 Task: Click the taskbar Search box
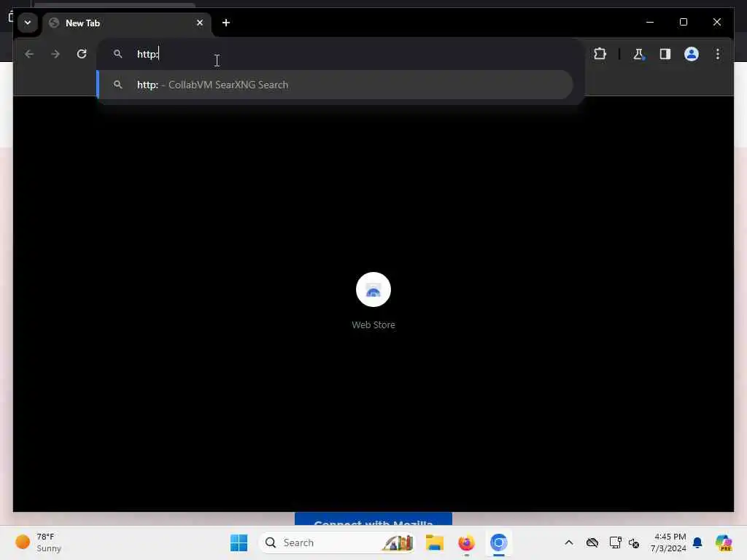click(337, 542)
